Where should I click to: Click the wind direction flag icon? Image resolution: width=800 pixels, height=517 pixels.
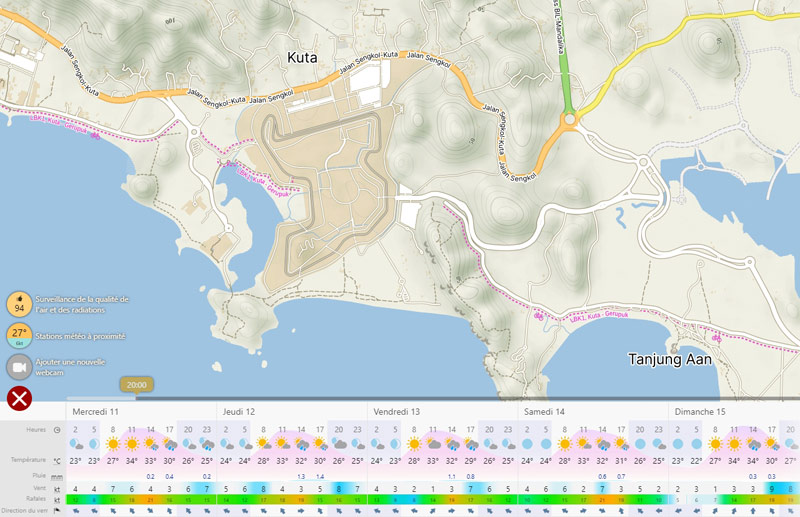pyautogui.click(x=57, y=510)
